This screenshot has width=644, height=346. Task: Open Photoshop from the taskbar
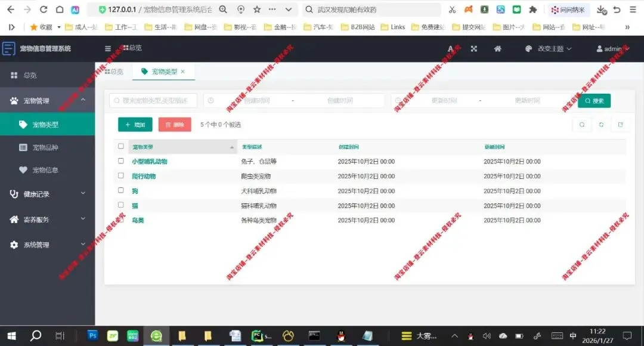coord(92,336)
